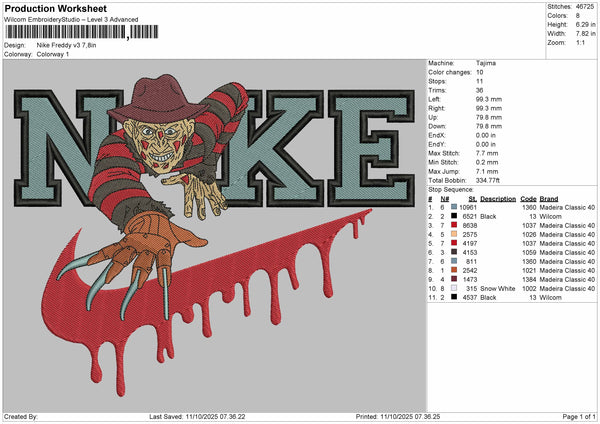Click stitch count '8638' in stop row 3
Viewport: 600px width, 424px height.
point(470,225)
